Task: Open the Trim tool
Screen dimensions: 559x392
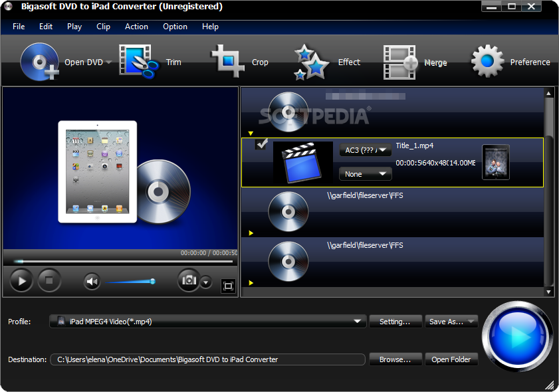Action: click(150, 62)
